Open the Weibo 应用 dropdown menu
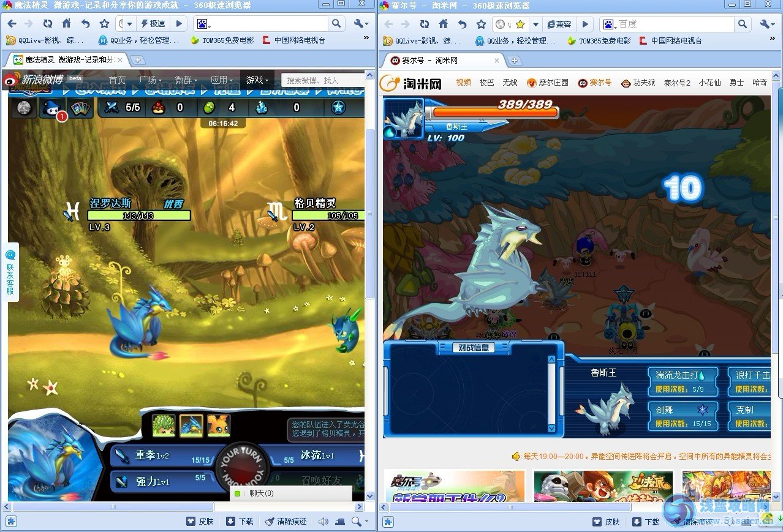Image resolution: width=783 pixels, height=532 pixels. point(221,80)
